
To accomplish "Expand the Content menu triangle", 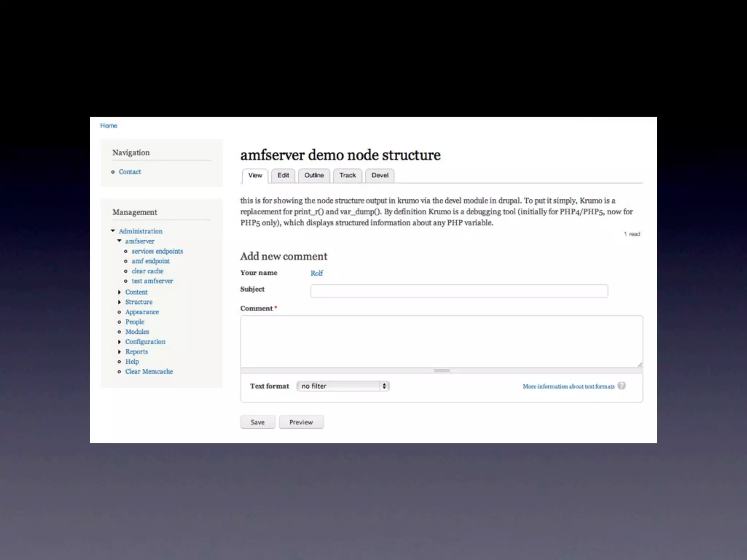I will (119, 292).
